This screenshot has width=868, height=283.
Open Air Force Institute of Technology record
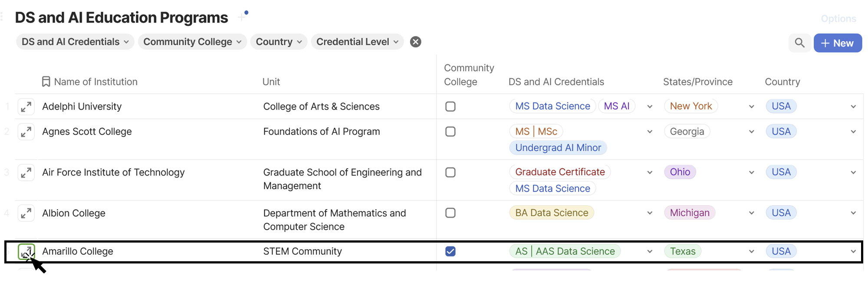26,173
